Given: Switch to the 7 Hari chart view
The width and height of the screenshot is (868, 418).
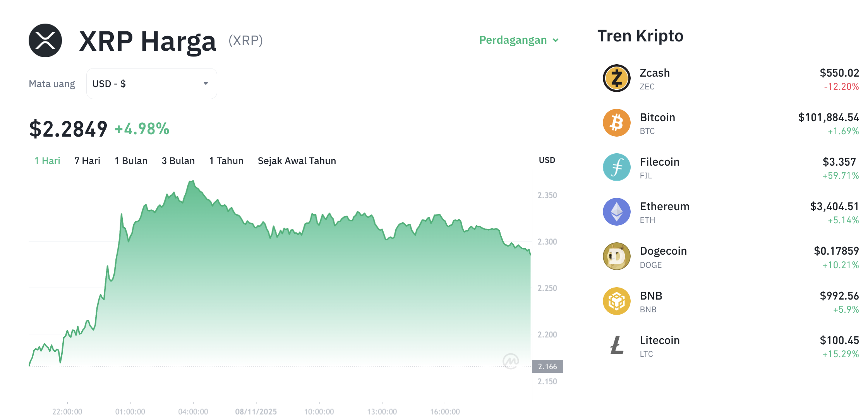Looking at the screenshot, I should (x=87, y=161).
